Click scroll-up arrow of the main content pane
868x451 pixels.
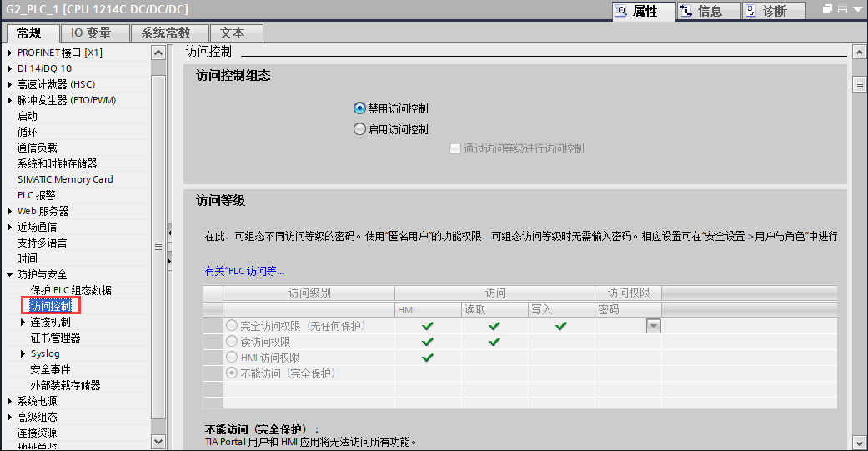click(859, 53)
